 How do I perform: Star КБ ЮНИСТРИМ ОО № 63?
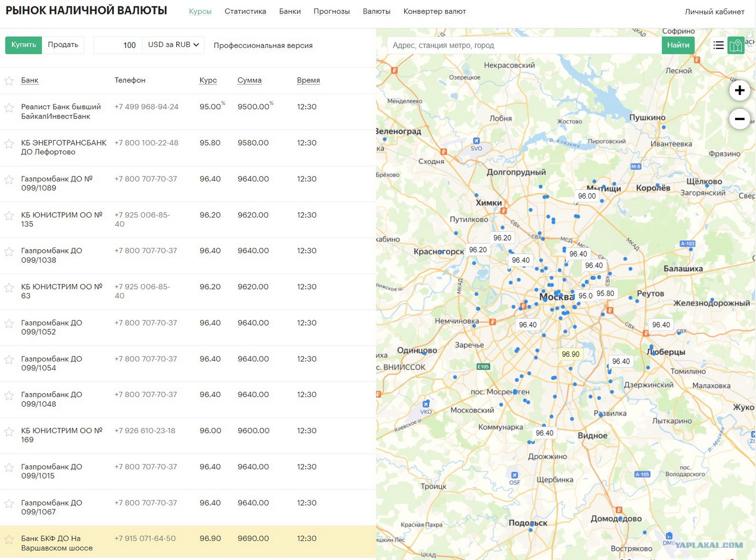(x=9, y=287)
